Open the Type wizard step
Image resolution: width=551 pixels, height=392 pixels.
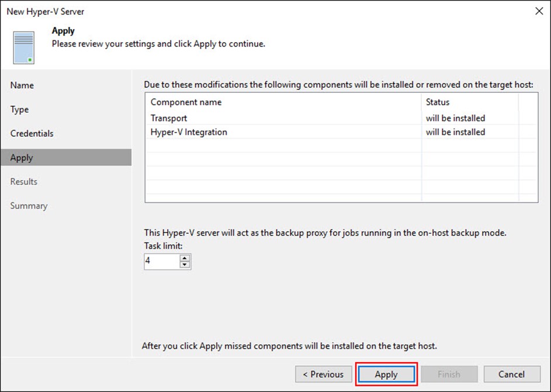(20, 109)
